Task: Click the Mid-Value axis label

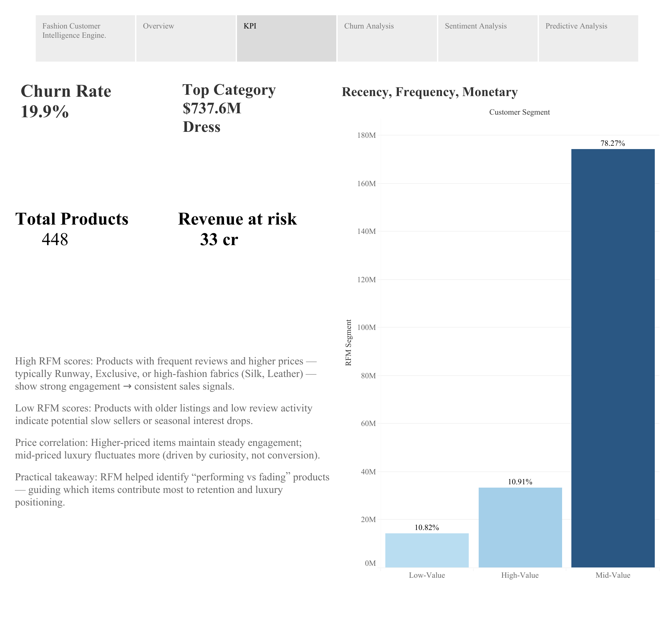Action: click(612, 575)
